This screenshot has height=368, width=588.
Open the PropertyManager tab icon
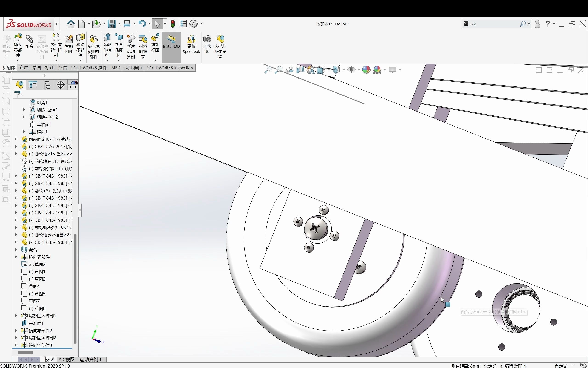click(33, 84)
